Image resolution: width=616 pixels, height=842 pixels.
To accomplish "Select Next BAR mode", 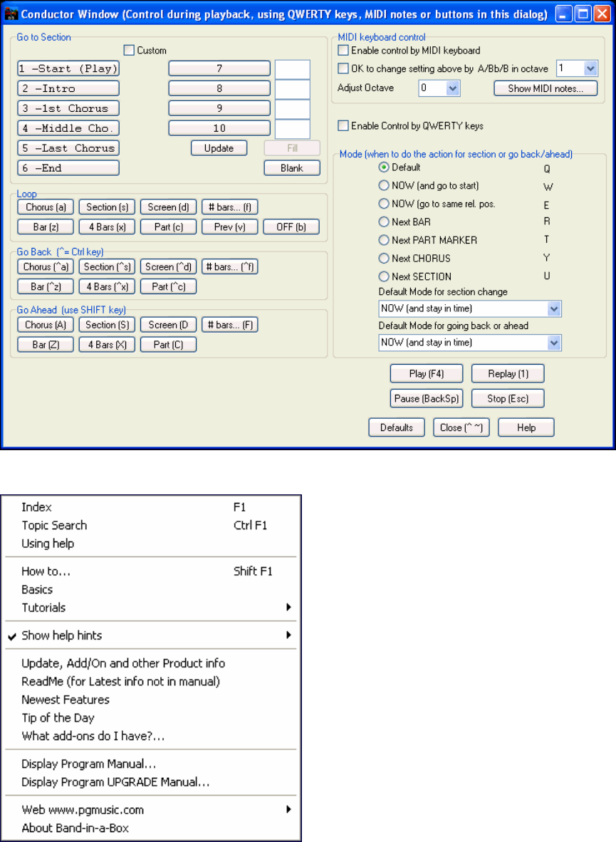I will tap(383, 222).
